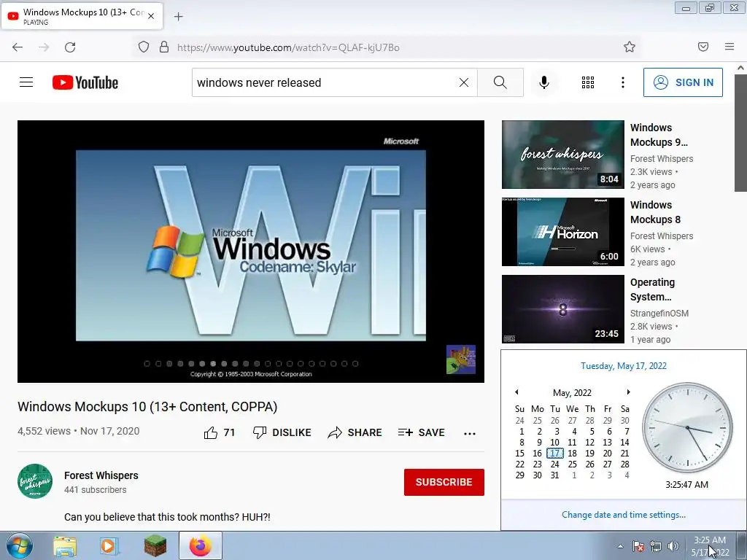Open YouTube apps grid
747x560 pixels.
(588, 82)
